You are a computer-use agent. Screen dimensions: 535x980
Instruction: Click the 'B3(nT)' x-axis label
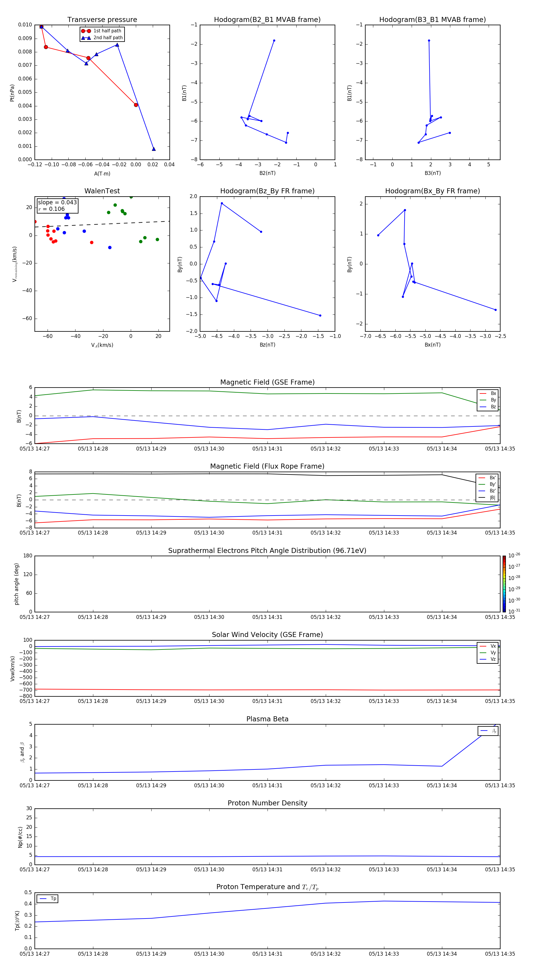point(432,173)
